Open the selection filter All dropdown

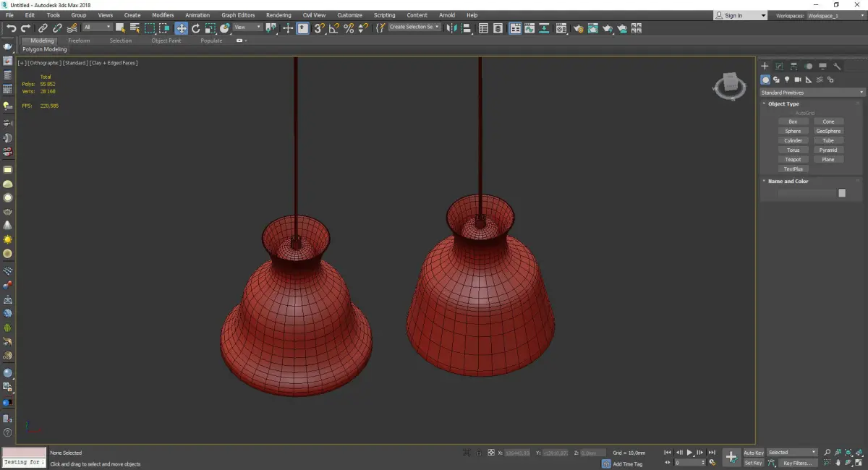(97, 27)
